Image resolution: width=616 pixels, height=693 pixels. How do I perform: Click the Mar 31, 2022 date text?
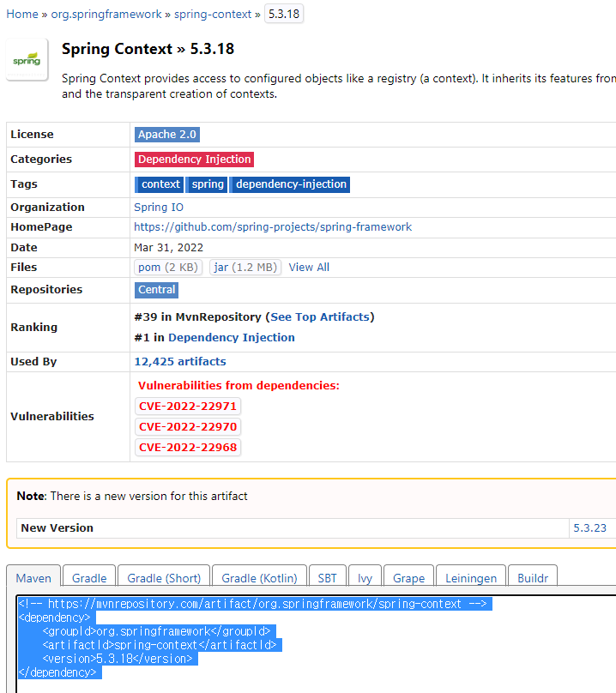(x=168, y=248)
